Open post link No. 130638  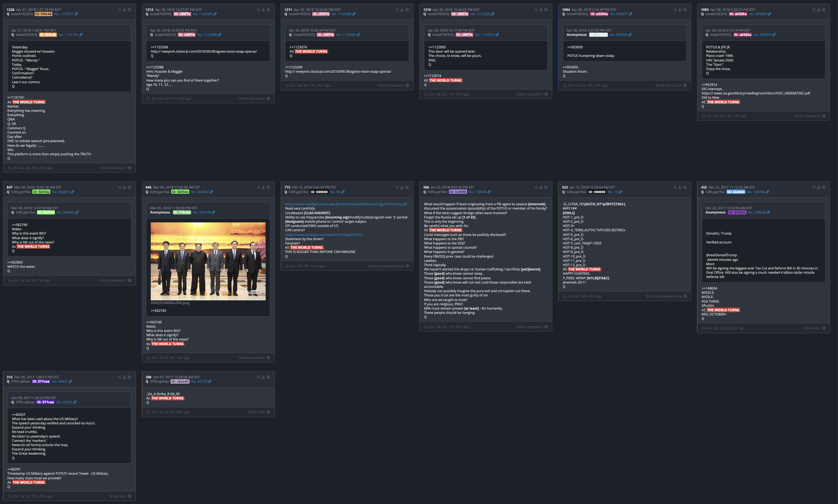click(477, 192)
